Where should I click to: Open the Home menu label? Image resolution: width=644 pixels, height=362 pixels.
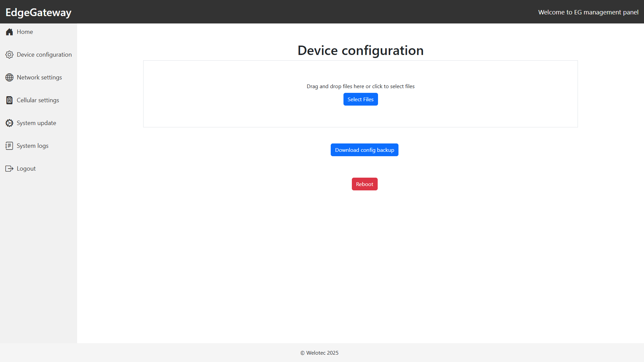[25, 32]
